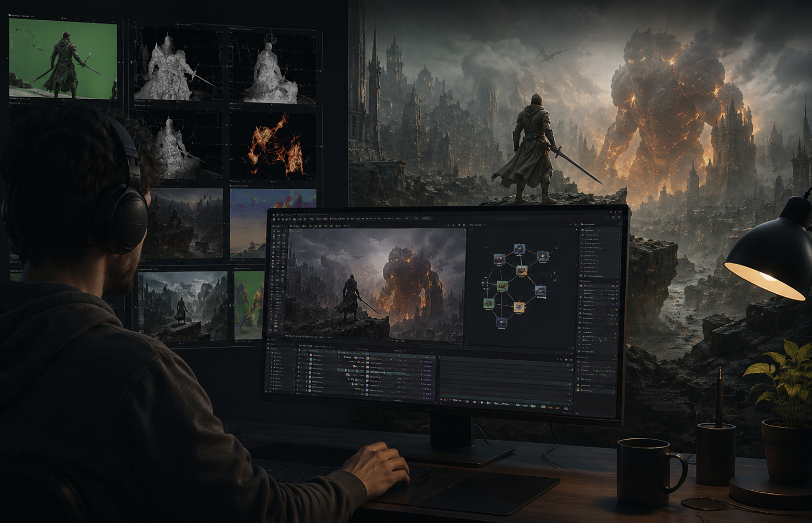
Task: Open the bottom-row warrior-on-cliff composite thumbnail
Action: [183, 306]
